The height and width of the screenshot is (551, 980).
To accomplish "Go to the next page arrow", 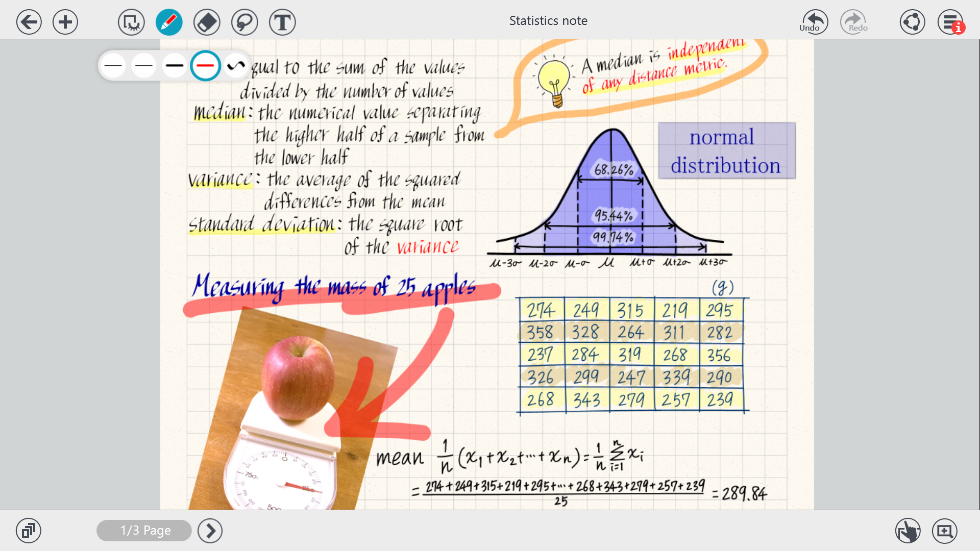I will click(x=210, y=531).
